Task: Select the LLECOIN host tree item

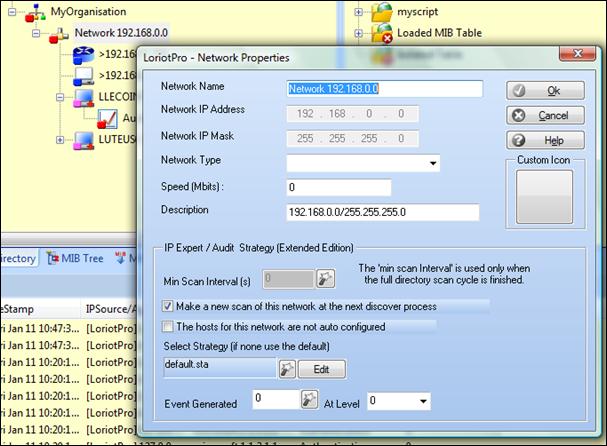Action: (117, 97)
